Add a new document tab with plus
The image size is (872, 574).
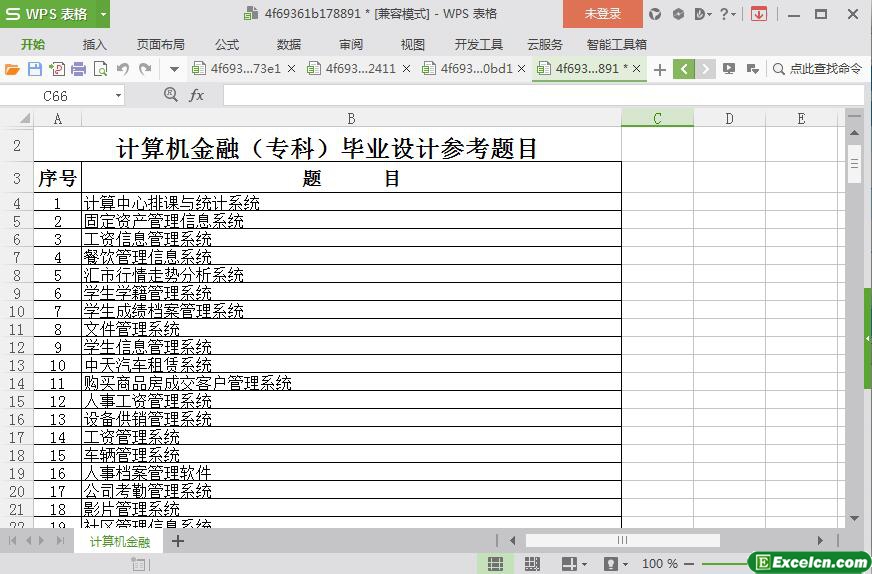point(660,70)
